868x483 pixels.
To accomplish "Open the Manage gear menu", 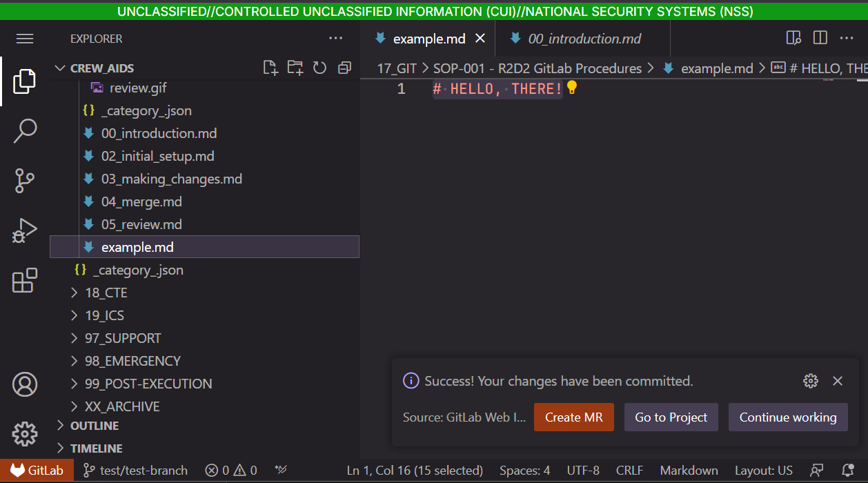I will [x=25, y=434].
